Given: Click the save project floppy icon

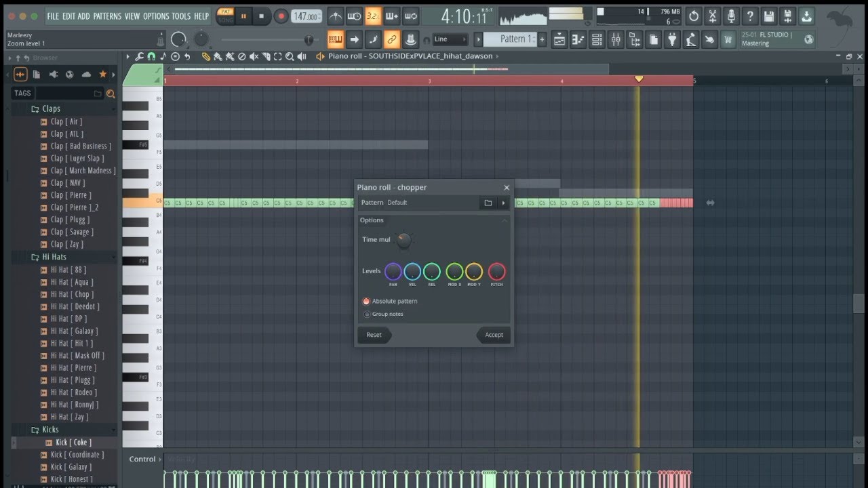Looking at the screenshot, I should (x=769, y=16).
